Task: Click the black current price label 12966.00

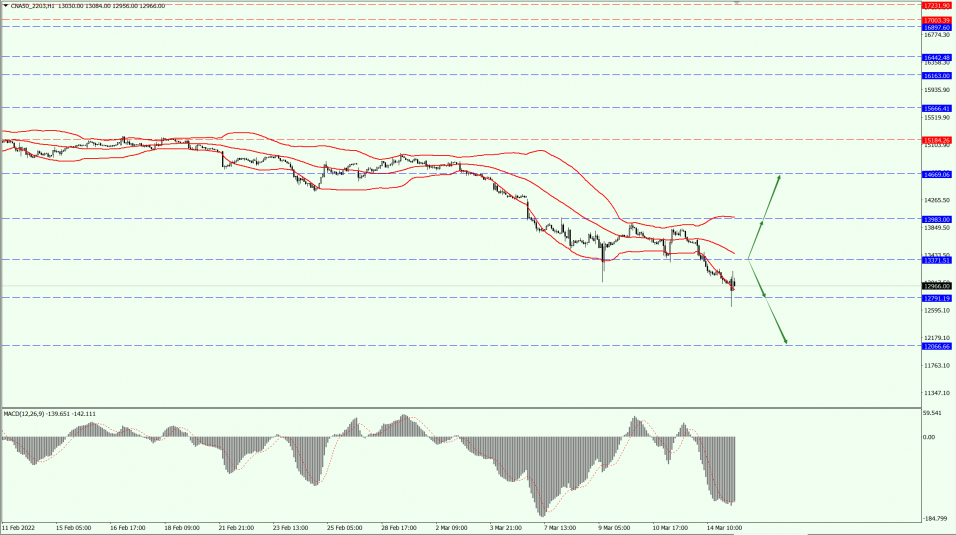Action: (937, 286)
